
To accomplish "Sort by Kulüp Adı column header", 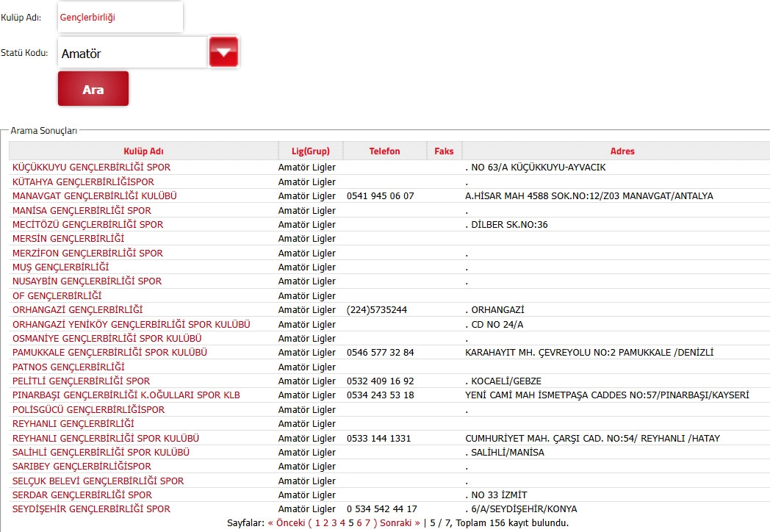I will coord(143,151).
